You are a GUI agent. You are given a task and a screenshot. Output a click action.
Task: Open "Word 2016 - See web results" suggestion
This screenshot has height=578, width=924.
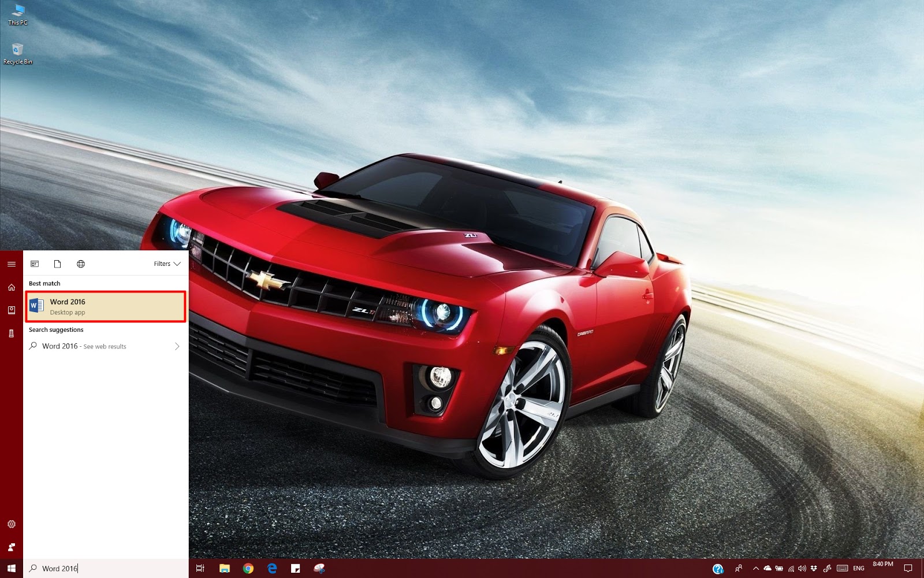click(106, 346)
